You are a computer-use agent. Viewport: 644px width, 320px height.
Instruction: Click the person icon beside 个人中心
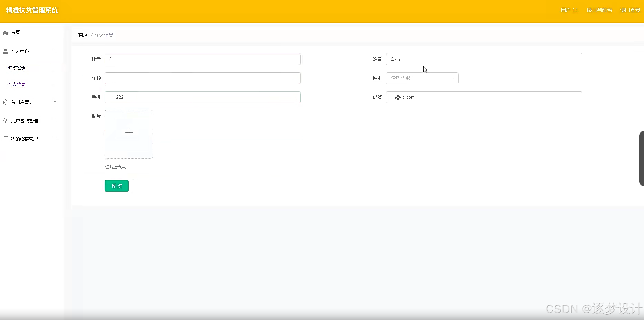(5, 51)
